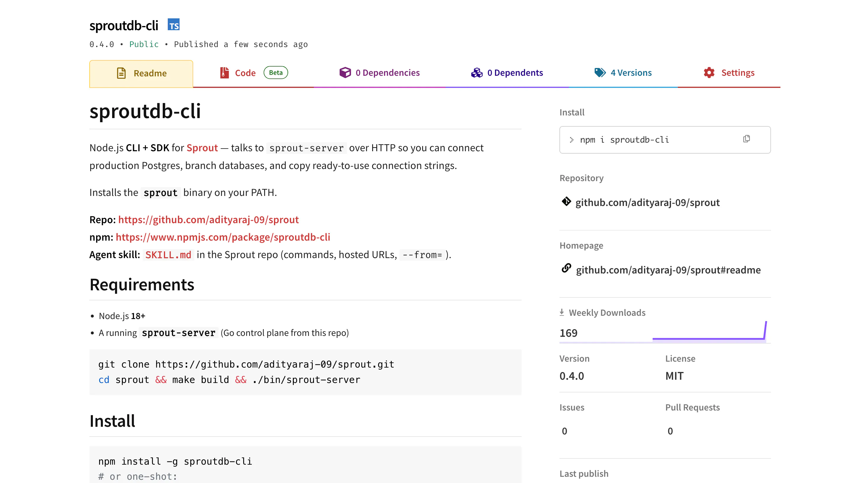Click the Pull Requests label
The height and width of the screenshot is (483, 868).
[x=693, y=407]
